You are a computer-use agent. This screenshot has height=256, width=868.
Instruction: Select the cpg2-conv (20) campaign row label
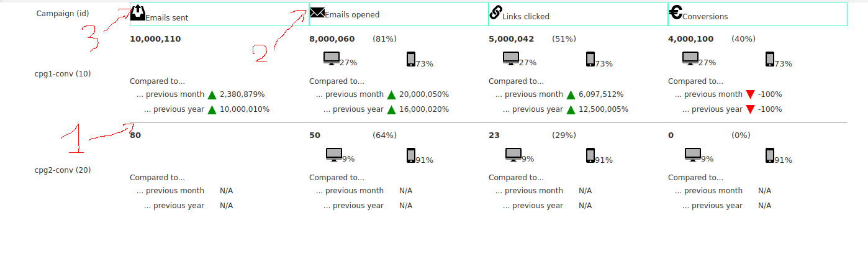pos(63,170)
